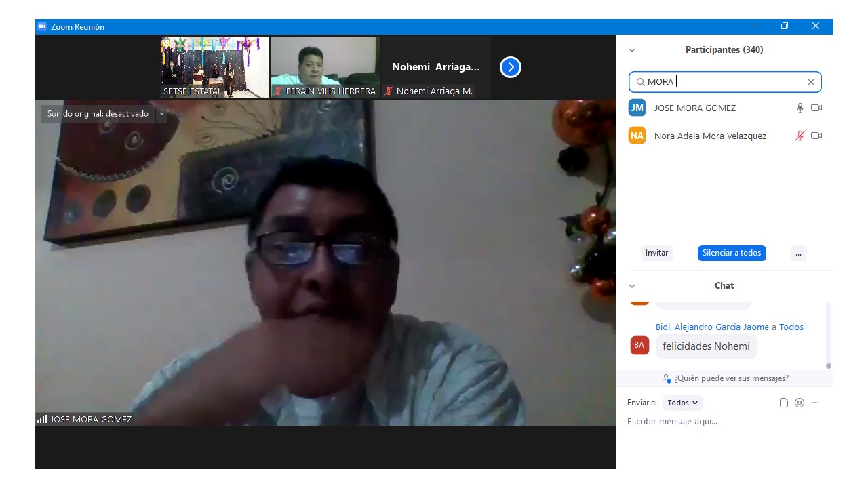
Task: Toggle Nora Adela Mora Velazquez camera icon
Action: [x=816, y=136]
